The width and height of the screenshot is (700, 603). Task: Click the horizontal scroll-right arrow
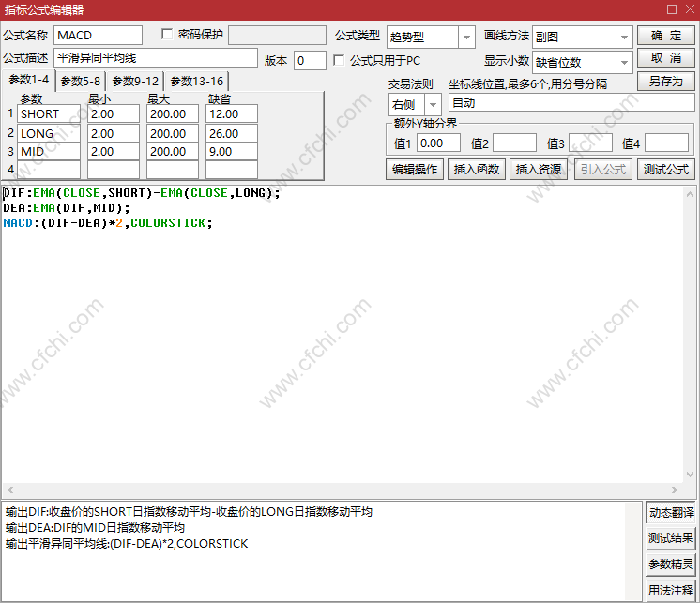tap(675, 490)
